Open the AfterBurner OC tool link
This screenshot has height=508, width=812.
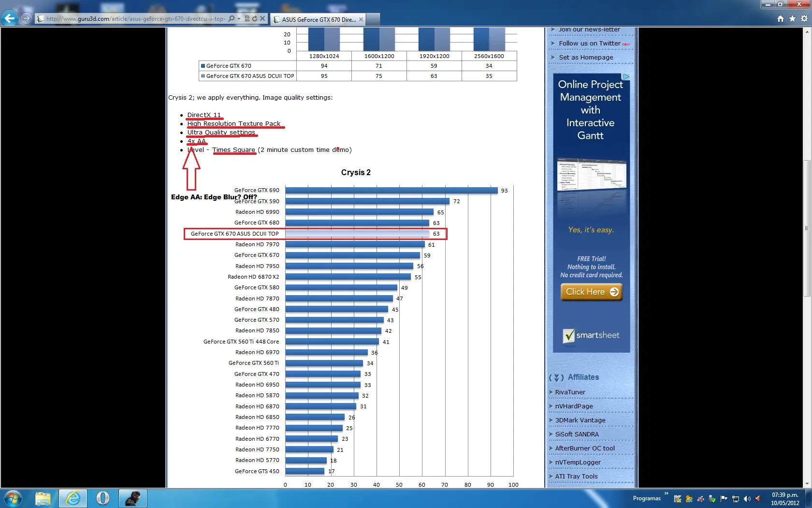point(585,448)
